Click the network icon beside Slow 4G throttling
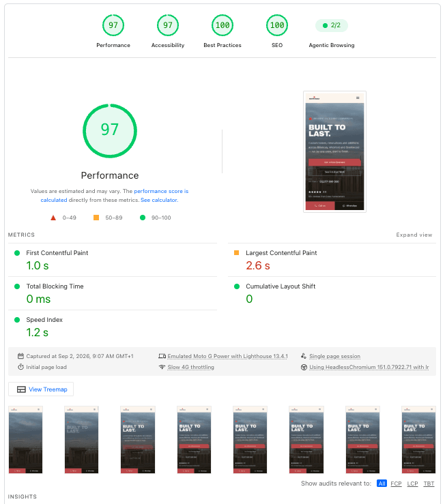 [x=162, y=367]
